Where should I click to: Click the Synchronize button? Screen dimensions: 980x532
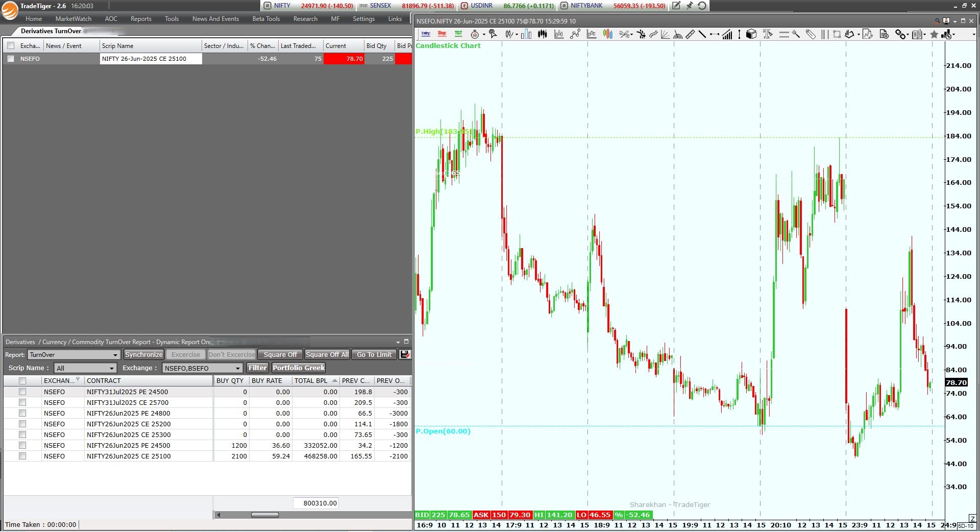point(144,354)
